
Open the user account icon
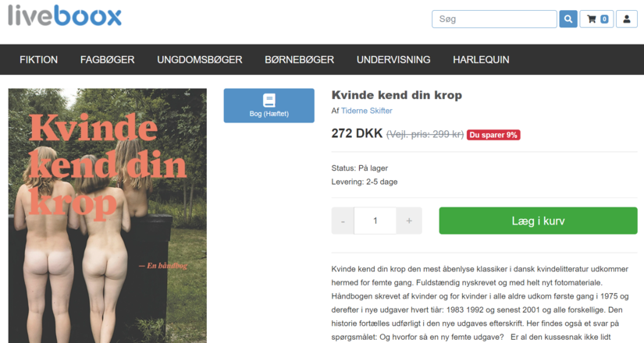626,19
